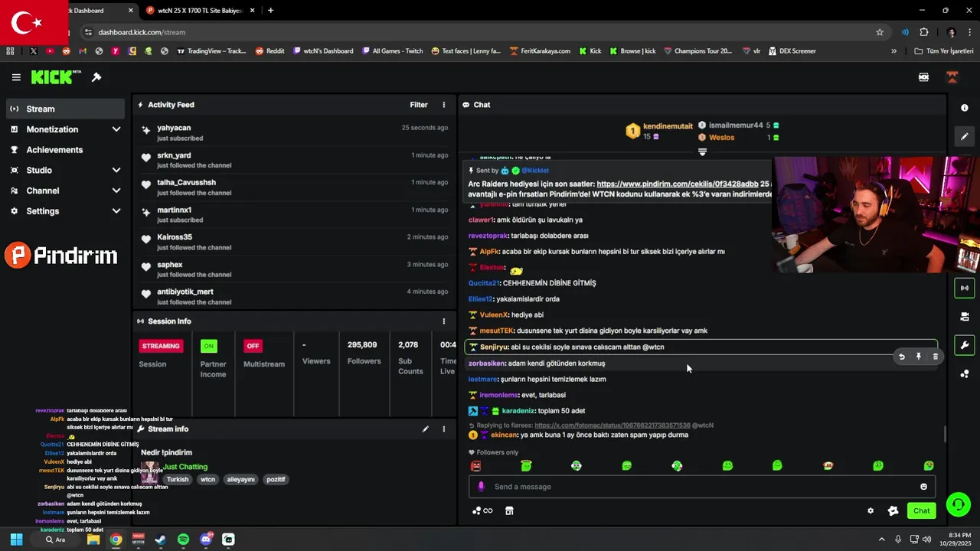Image resolution: width=980 pixels, height=551 pixels.
Task: Open Stream Info three-dot options menu
Action: pyautogui.click(x=444, y=429)
